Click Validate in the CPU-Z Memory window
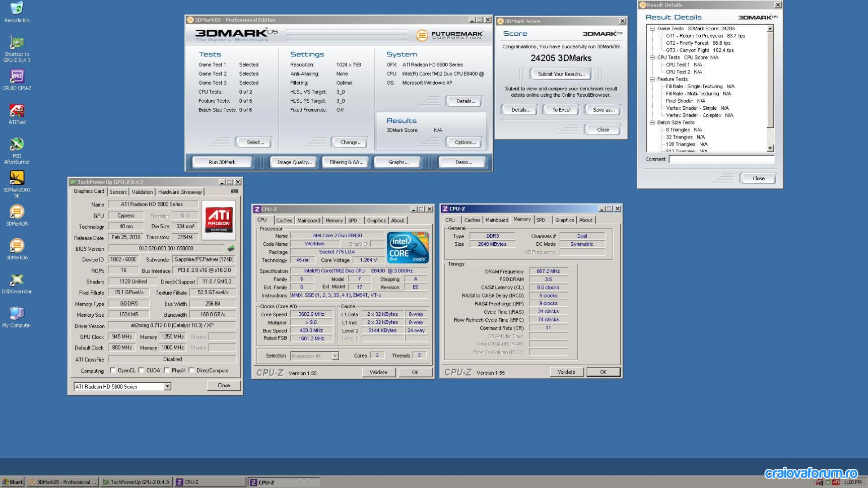868x488 pixels. (x=567, y=372)
